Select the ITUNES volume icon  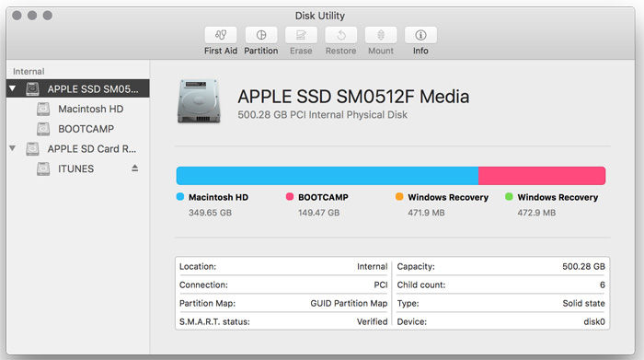point(43,168)
